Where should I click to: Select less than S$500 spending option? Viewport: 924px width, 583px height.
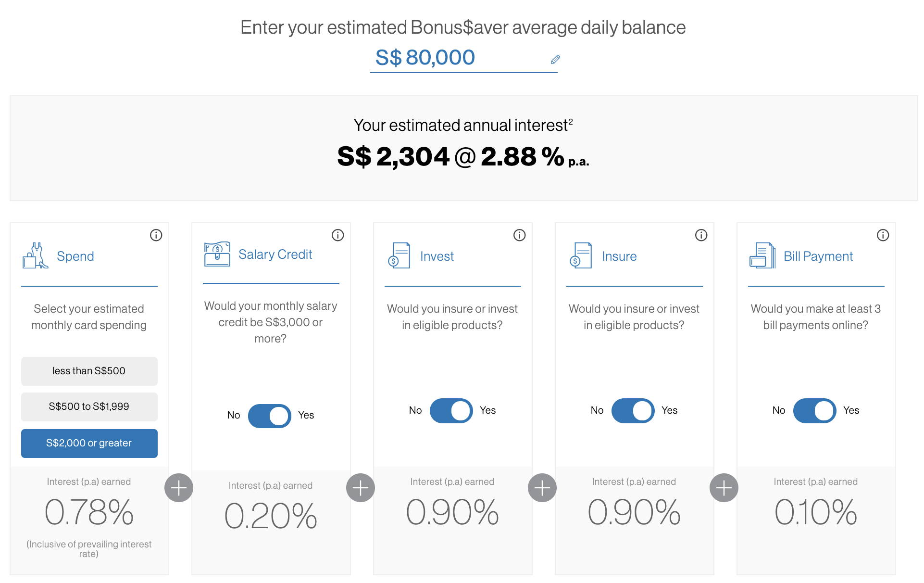[x=89, y=371]
